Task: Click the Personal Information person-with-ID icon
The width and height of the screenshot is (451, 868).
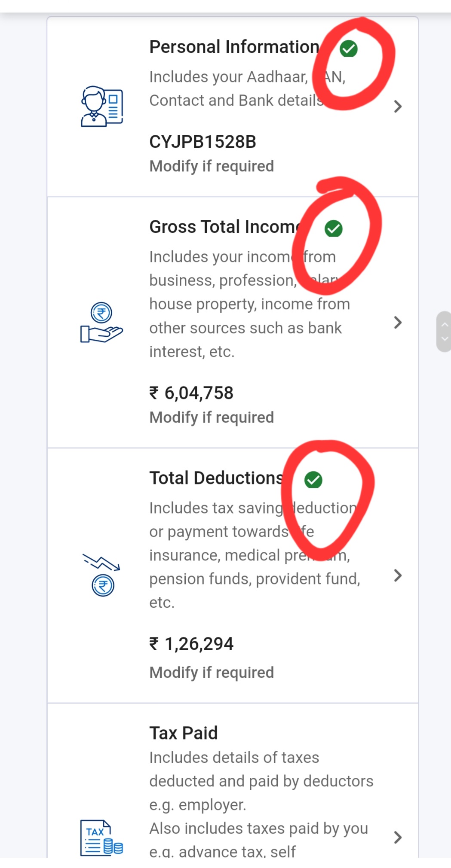Action: tap(102, 106)
